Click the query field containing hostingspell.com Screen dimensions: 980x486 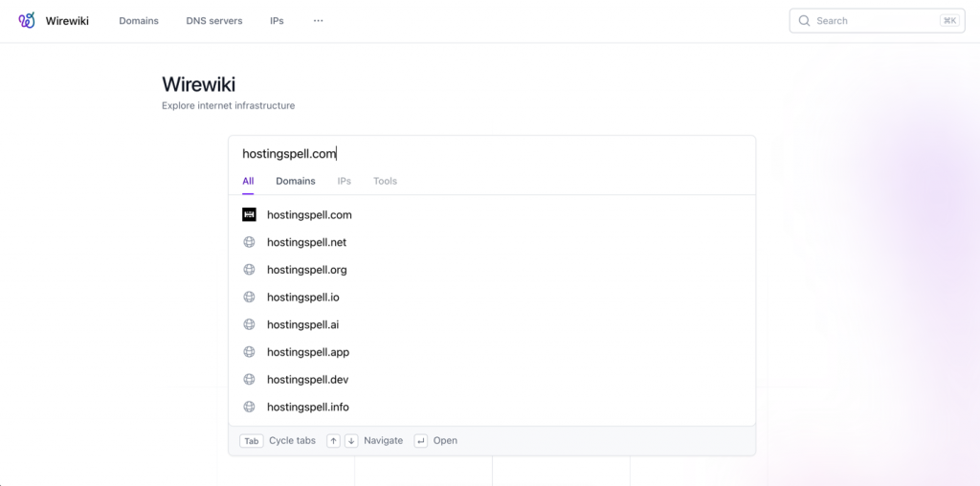click(492, 153)
